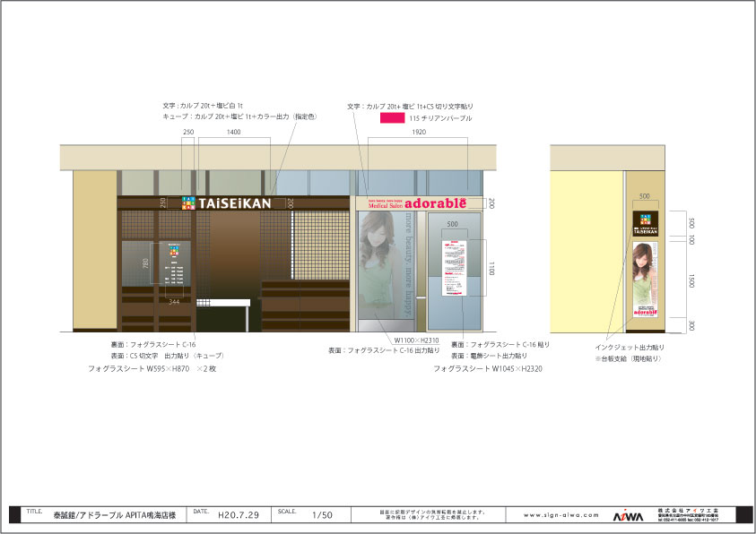
Task: Click the TAiSEiKAN storefront sign lettering
Action: coord(234,203)
